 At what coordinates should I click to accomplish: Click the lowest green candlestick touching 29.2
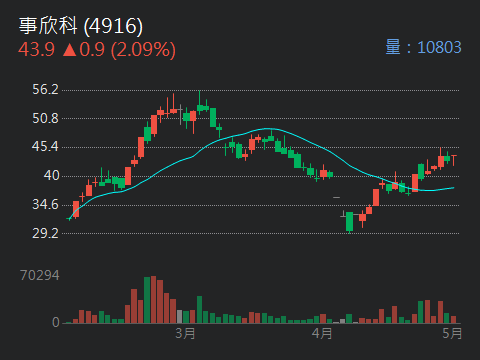tap(349, 222)
